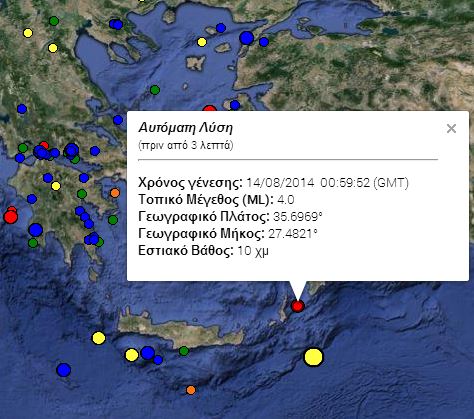Viewport: 474px width, 419px height.
Task: Click the blue marker beside Lesbos island
Action: click(235, 105)
